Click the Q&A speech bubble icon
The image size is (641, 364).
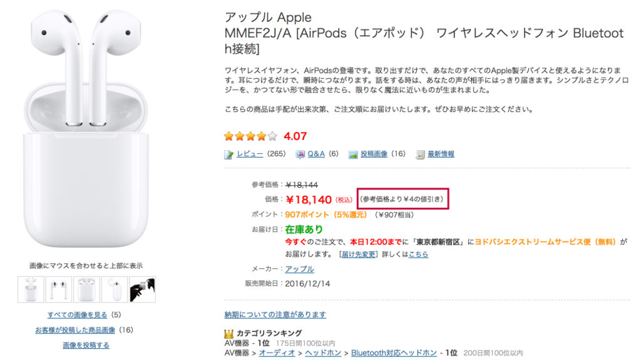300,154
